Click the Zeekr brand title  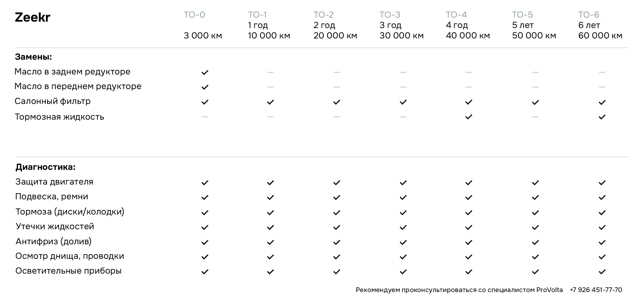(32, 18)
